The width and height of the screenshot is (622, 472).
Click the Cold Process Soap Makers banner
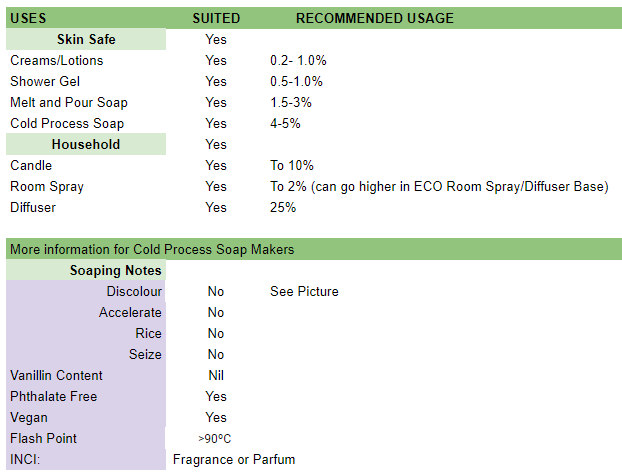(151, 249)
